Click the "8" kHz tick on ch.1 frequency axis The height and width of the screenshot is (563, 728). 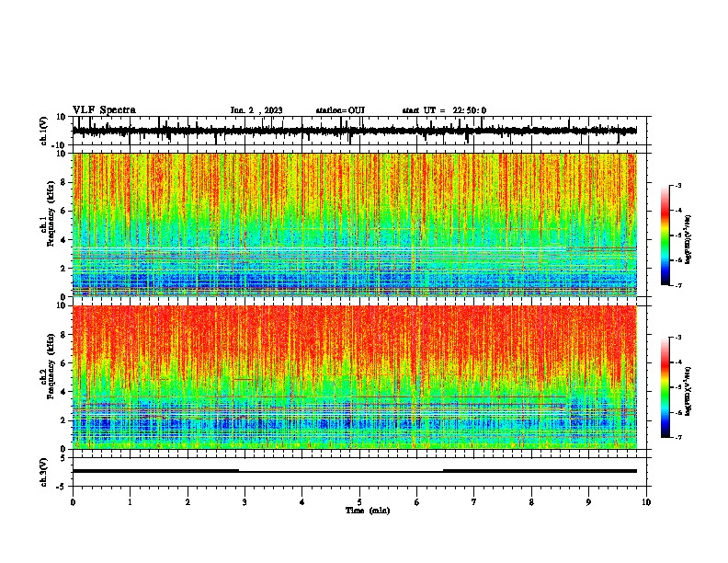pyautogui.click(x=63, y=182)
